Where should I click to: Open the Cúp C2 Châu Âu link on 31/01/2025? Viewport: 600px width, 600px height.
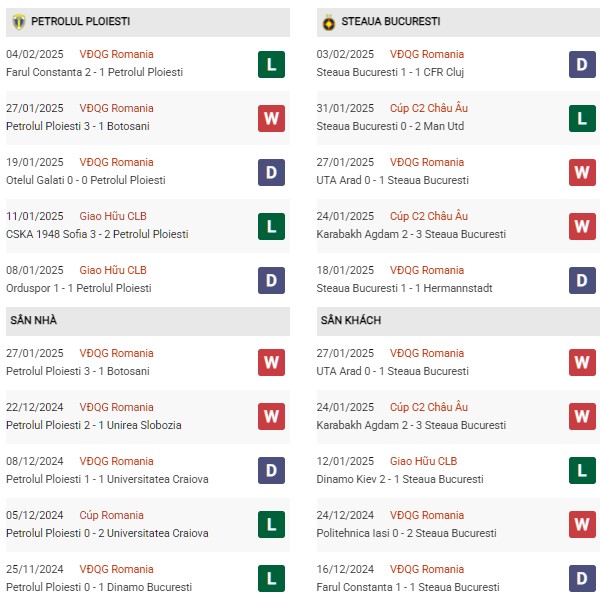429,108
